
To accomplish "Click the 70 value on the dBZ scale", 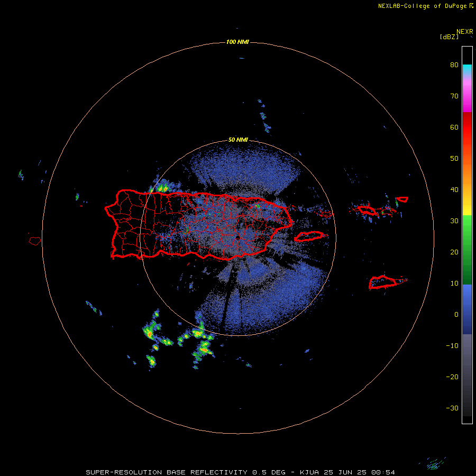I will pos(454,96).
